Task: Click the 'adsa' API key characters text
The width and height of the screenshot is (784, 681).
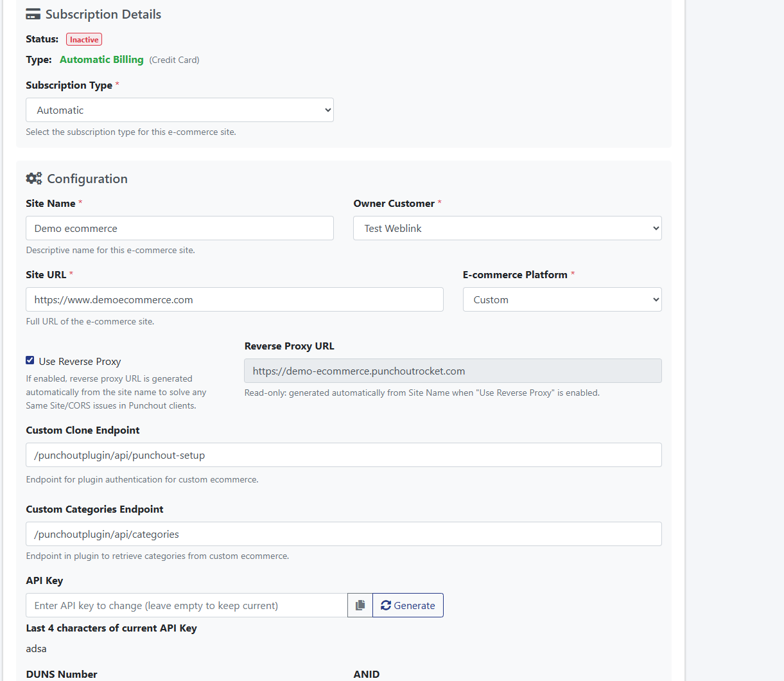Action: click(36, 649)
